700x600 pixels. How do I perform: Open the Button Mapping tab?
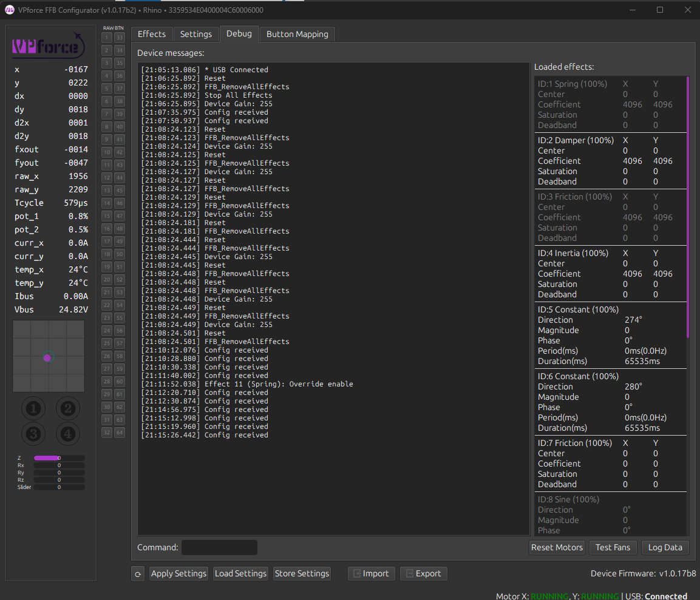[297, 34]
